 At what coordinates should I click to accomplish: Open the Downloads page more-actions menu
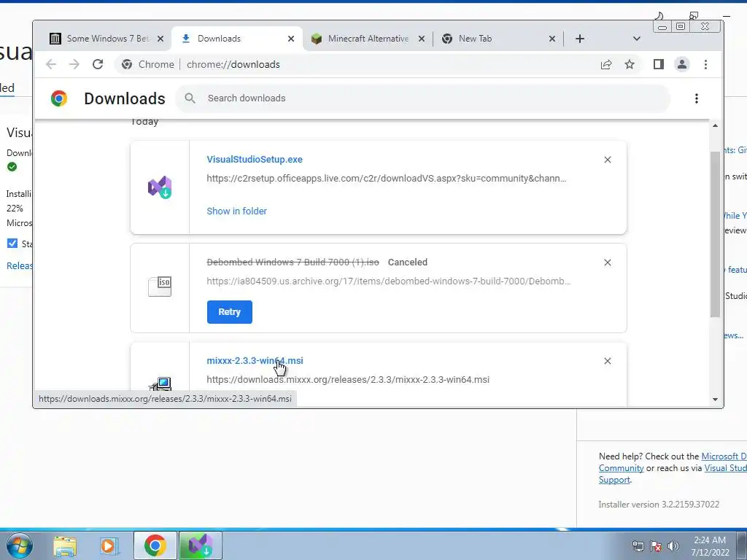tap(697, 98)
